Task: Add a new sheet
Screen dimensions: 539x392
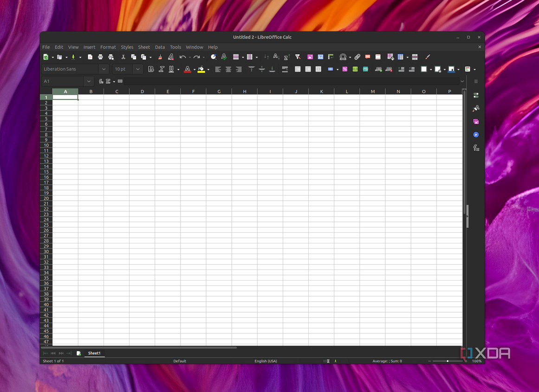Action: click(x=79, y=353)
